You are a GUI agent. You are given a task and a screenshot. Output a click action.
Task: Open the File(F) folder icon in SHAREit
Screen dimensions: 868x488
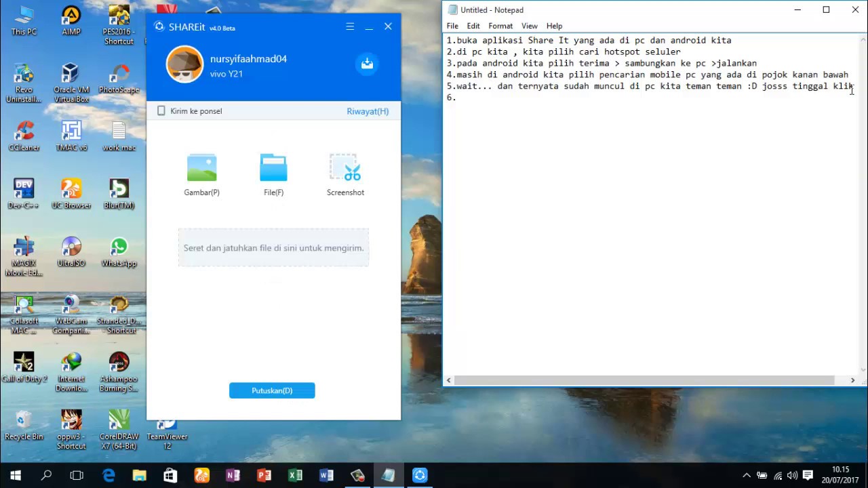point(273,168)
